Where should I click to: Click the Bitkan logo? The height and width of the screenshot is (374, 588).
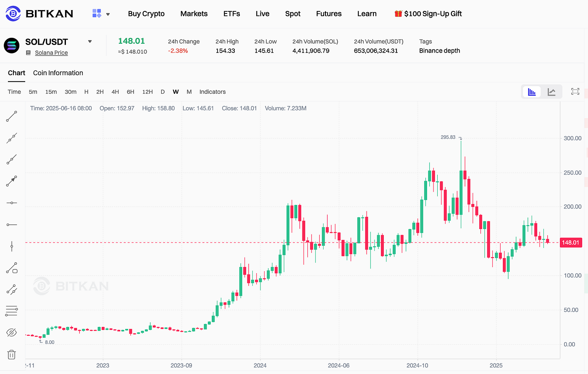(39, 13)
